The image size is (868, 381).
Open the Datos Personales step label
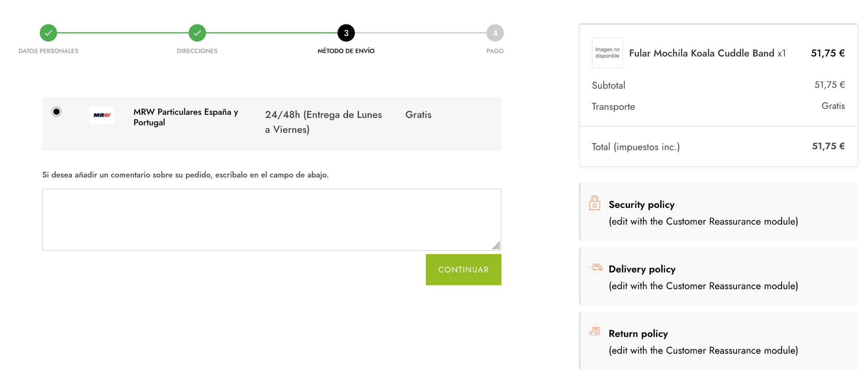(48, 51)
